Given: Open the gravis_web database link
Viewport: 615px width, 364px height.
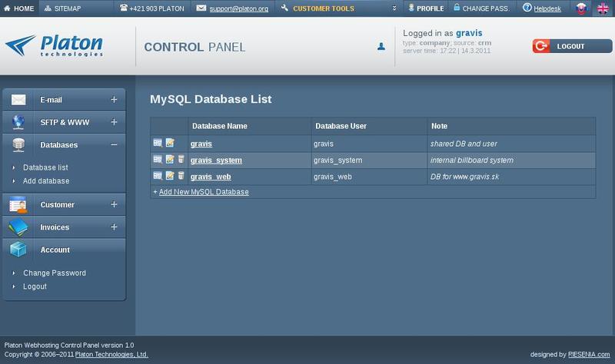Looking at the screenshot, I should pyautogui.click(x=211, y=177).
